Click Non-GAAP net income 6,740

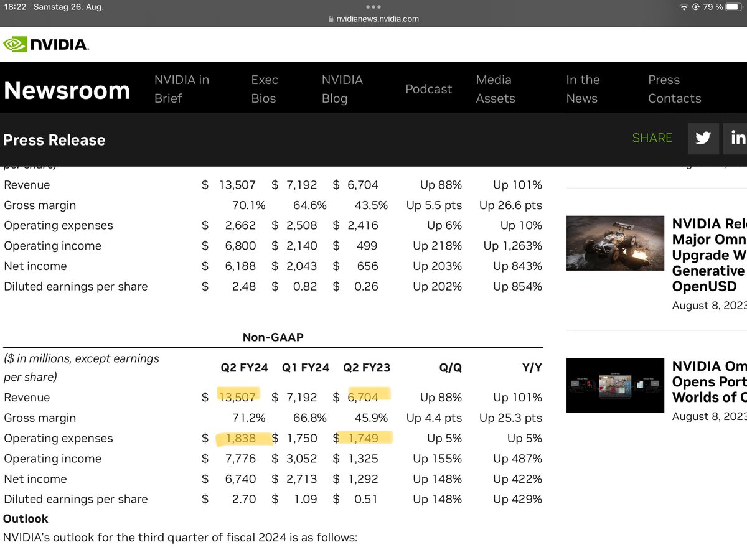tap(241, 479)
